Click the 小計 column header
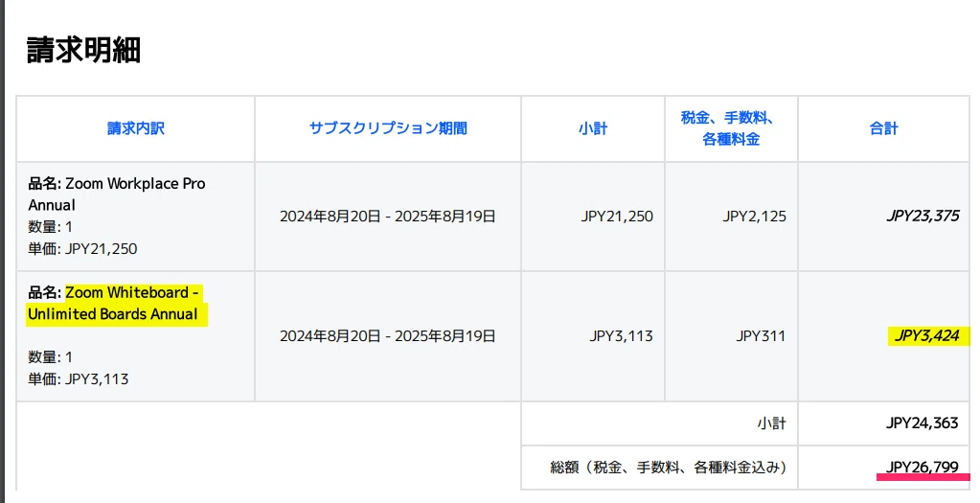 click(592, 128)
